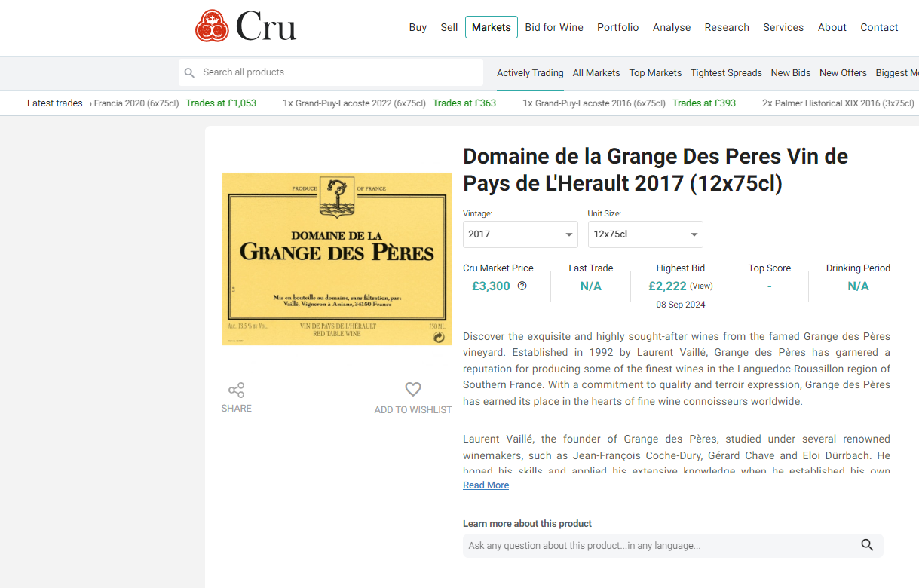Click the SHARE label text
The height and width of the screenshot is (588, 919).
point(236,409)
